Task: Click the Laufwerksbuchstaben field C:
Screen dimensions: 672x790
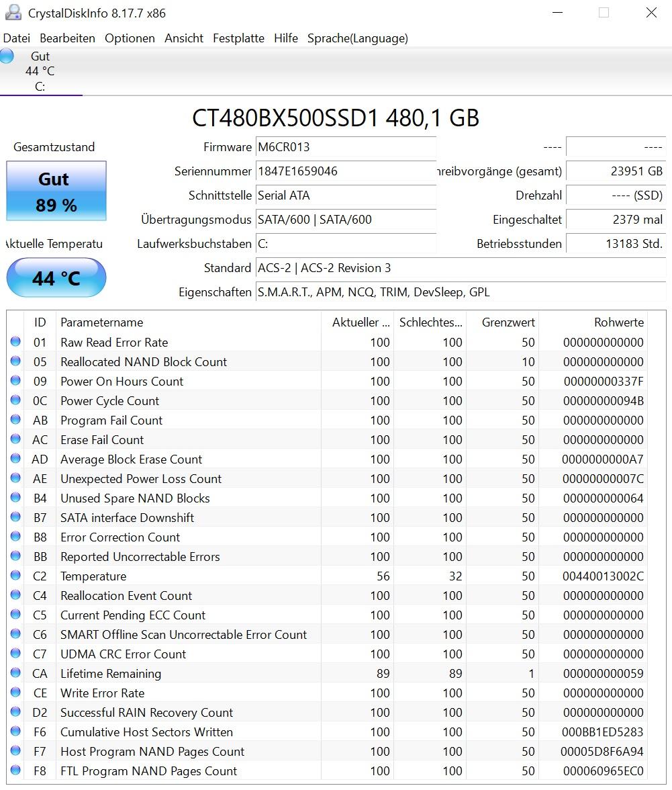Action: click(x=346, y=244)
